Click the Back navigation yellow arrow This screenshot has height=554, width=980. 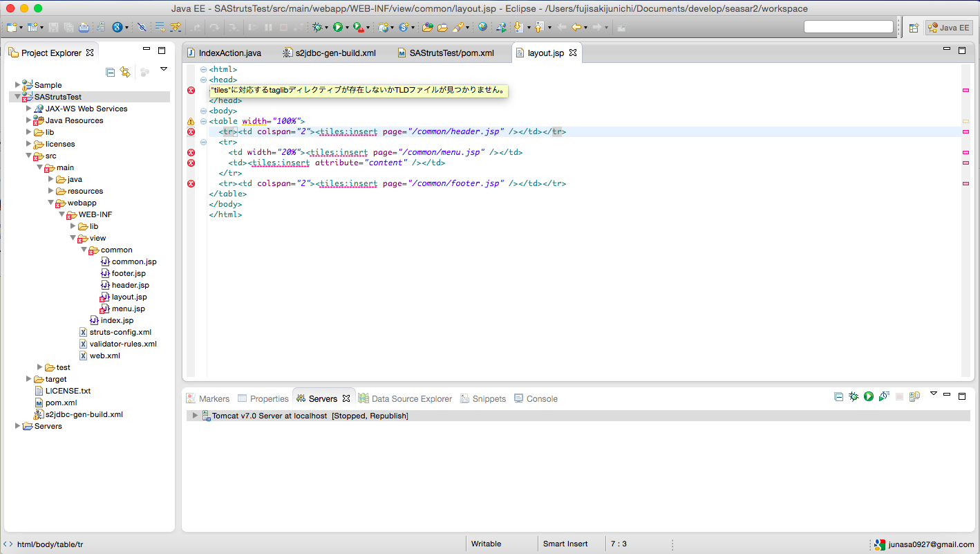tap(576, 27)
